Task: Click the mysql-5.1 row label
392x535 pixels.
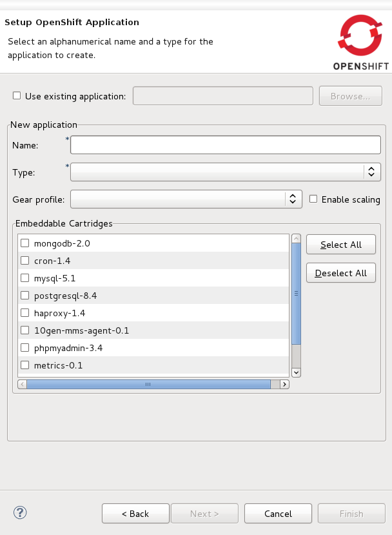Action: tap(55, 278)
